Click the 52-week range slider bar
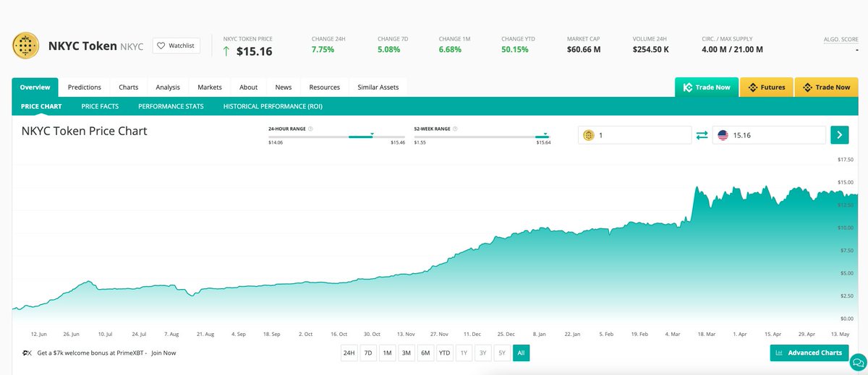 coord(482,137)
